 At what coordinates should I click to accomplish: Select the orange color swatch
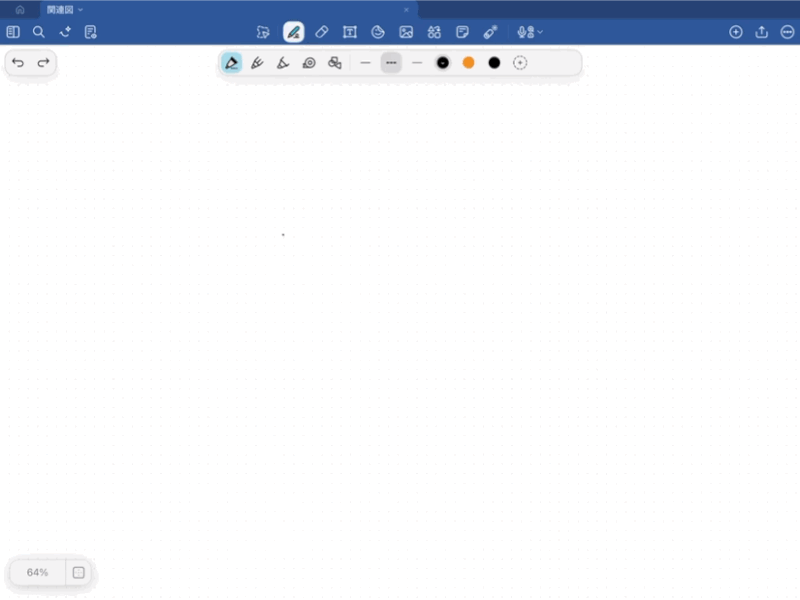tap(468, 63)
